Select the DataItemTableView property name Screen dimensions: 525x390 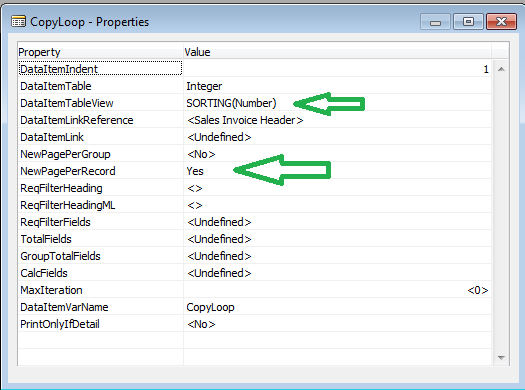(67, 103)
